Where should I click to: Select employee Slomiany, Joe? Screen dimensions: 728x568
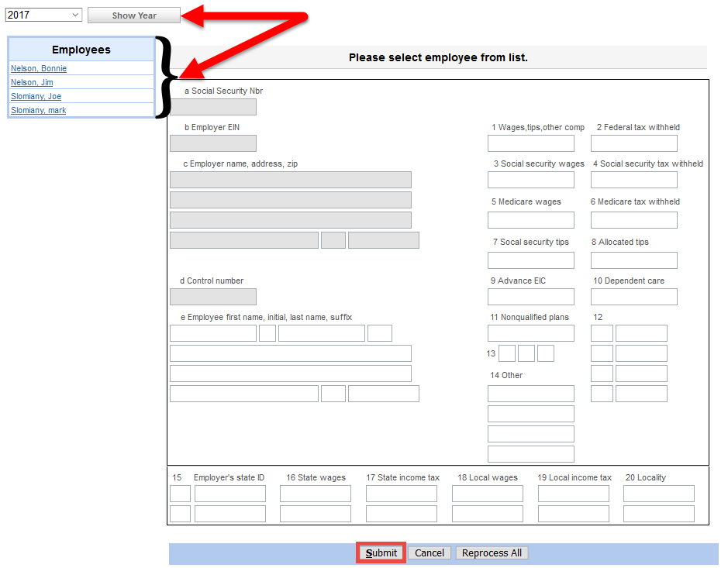36,96
